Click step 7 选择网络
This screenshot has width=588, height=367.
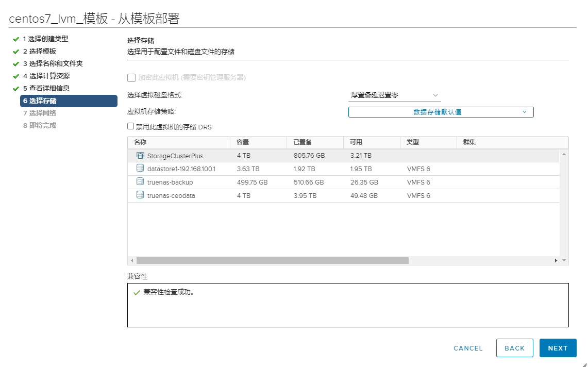click(39, 113)
